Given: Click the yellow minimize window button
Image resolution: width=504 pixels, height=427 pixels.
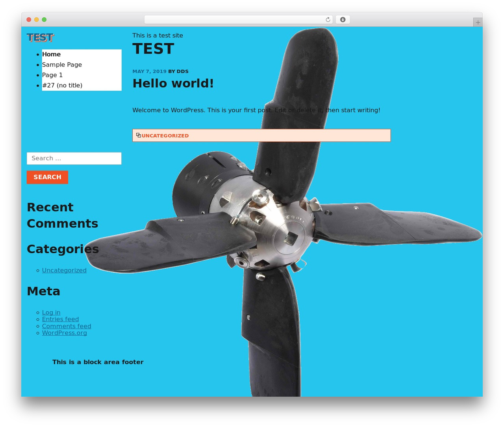Looking at the screenshot, I should 37,20.
